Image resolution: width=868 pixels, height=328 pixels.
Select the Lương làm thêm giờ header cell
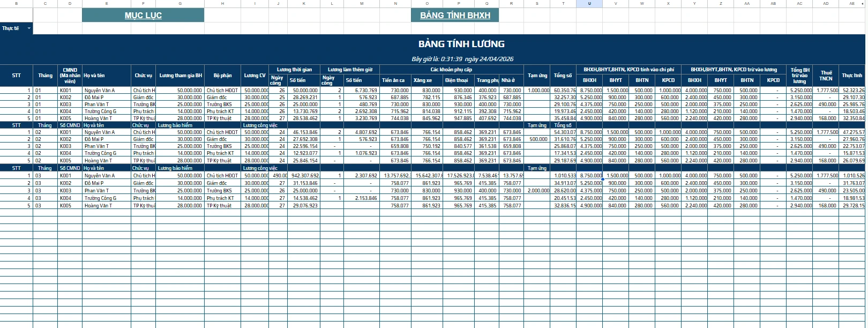pos(350,70)
